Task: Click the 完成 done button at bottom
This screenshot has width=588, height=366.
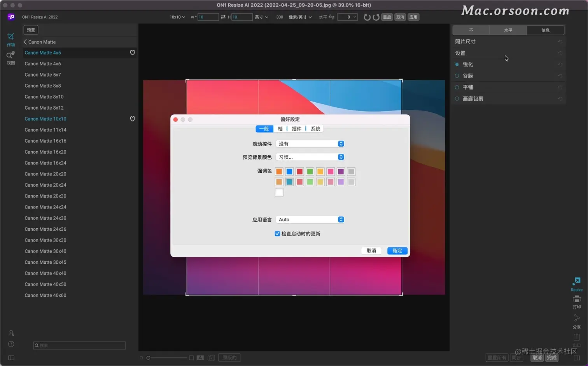Action: pos(552,358)
